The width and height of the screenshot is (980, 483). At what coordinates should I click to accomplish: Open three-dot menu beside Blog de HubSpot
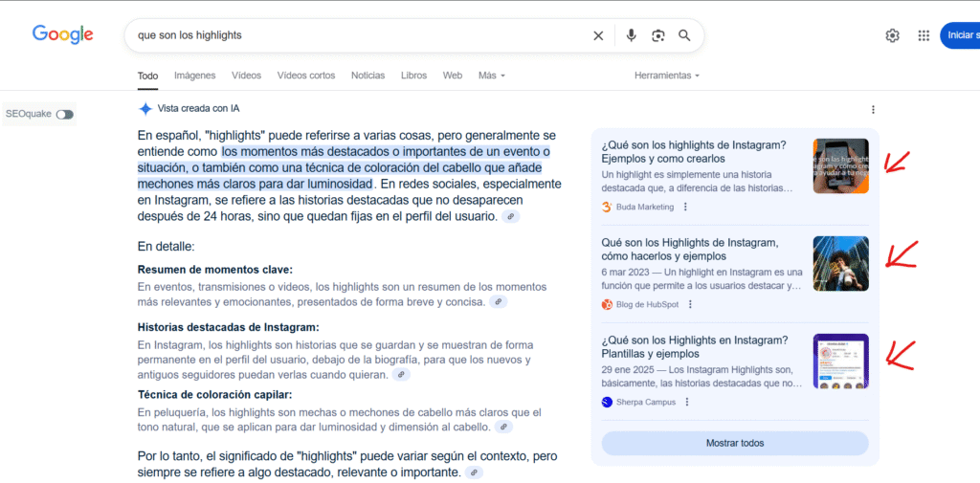point(690,304)
